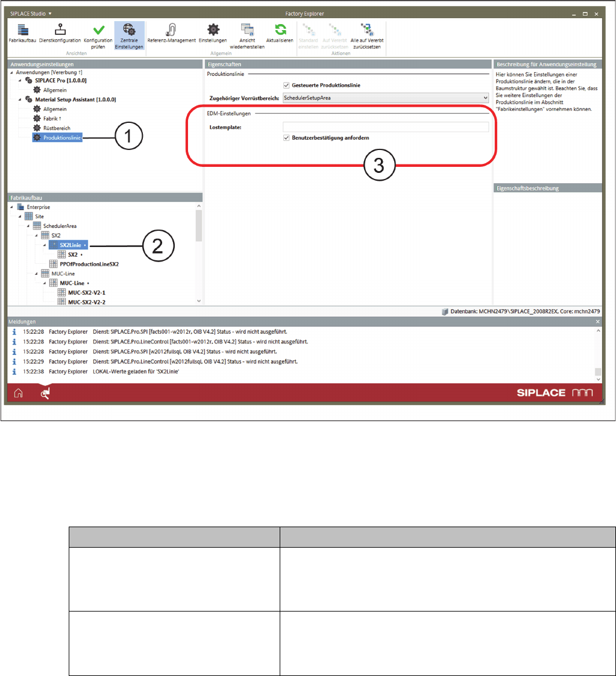Viewport: 616px width, 676px height.
Task: Close the Meldungen panel
Action: click(597, 322)
